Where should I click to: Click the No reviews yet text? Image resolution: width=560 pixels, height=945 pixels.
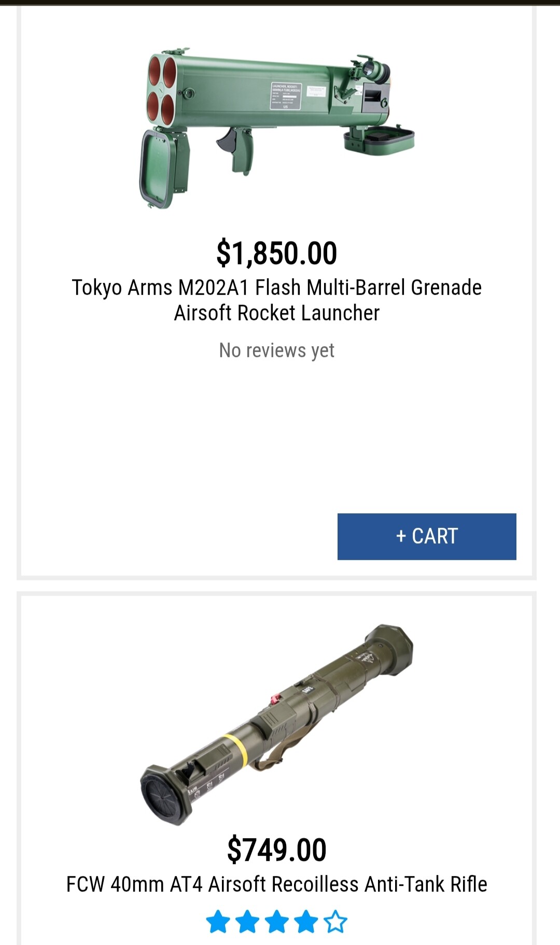[276, 350]
